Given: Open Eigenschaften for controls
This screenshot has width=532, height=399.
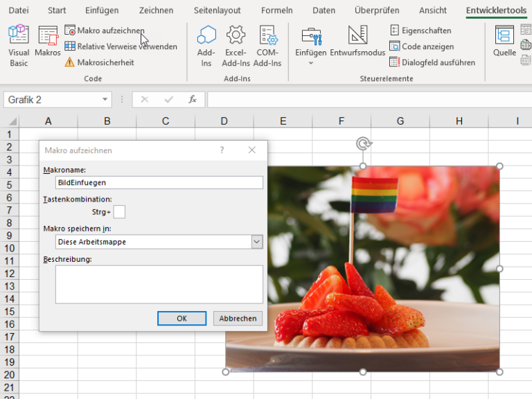Looking at the screenshot, I should click(420, 30).
